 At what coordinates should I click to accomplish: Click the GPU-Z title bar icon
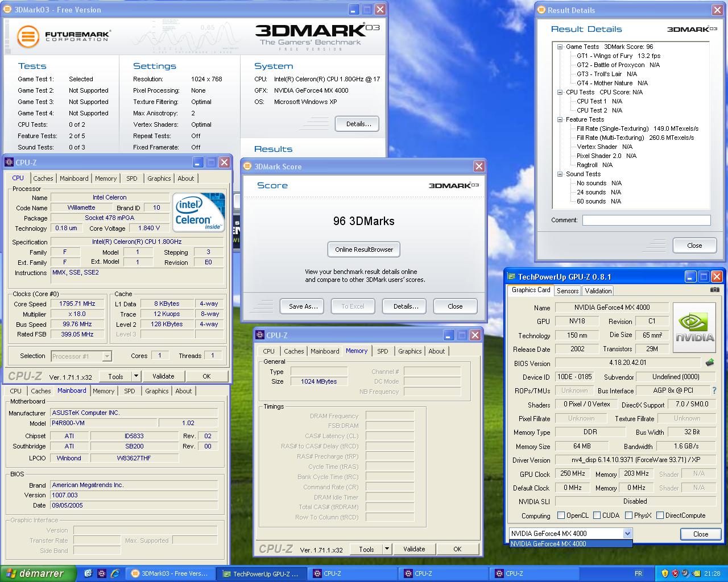(511, 276)
